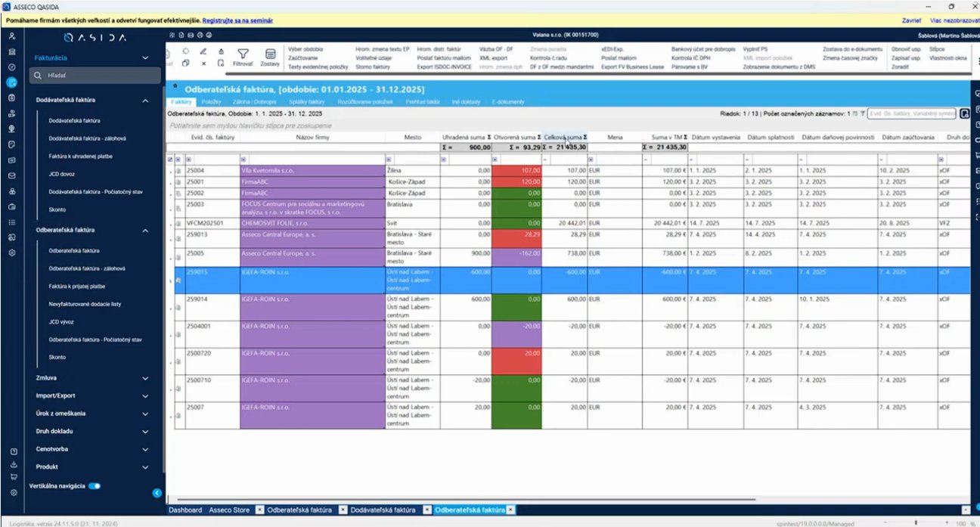Click Zavrieť in the yellow banner
980x527 pixels.
tap(911, 20)
